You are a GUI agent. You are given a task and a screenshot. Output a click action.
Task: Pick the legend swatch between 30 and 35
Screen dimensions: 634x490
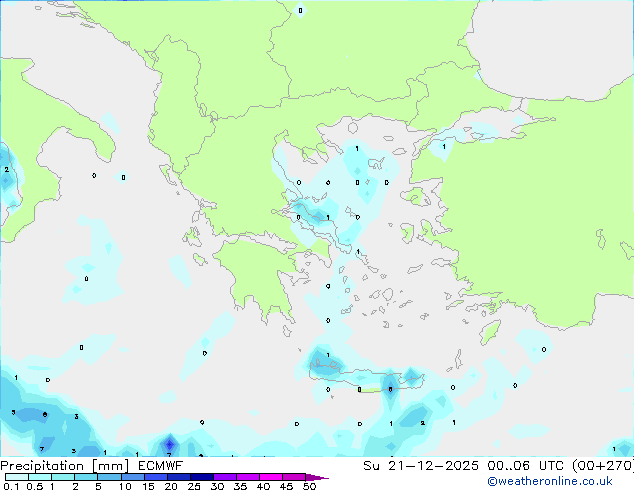pos(225,477)
